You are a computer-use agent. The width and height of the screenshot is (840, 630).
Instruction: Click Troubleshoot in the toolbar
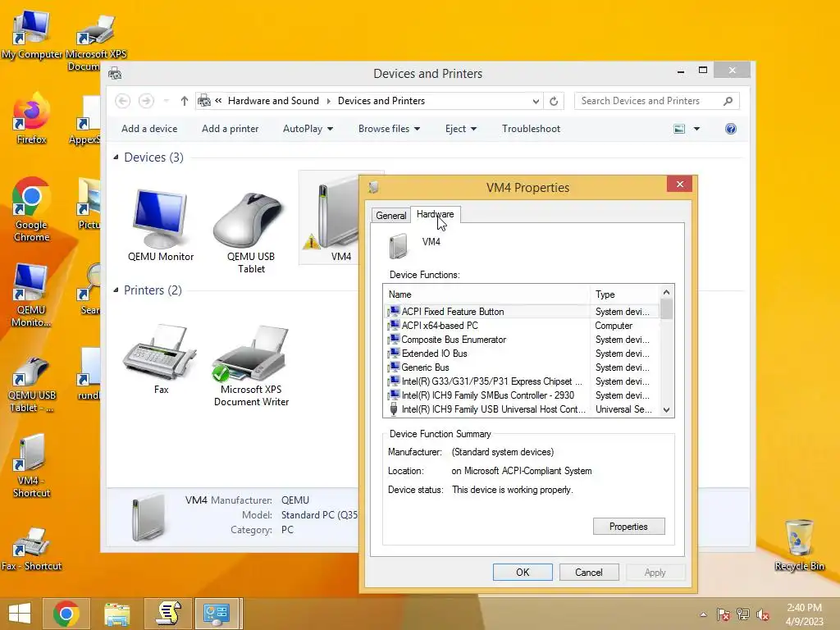point(531,129)
